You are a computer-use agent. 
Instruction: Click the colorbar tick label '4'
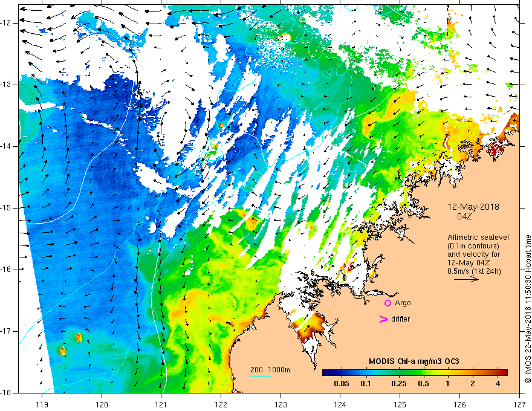pos(498,384)
